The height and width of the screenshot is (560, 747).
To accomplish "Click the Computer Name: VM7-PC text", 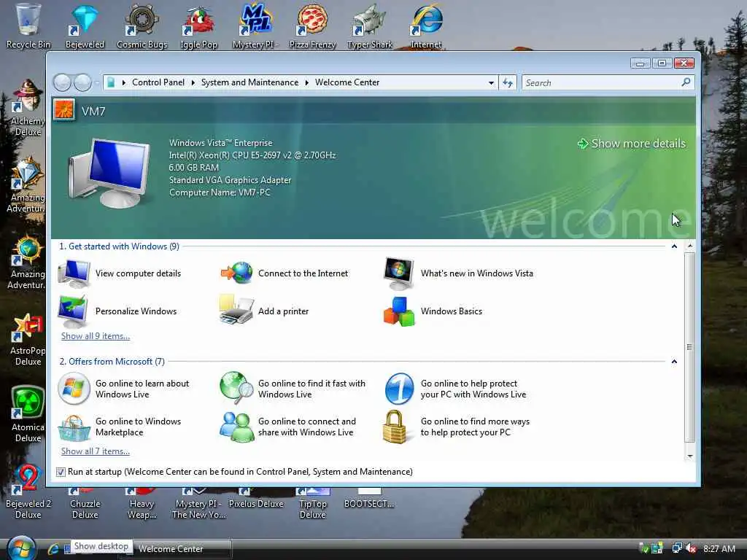I will point(220,192).
